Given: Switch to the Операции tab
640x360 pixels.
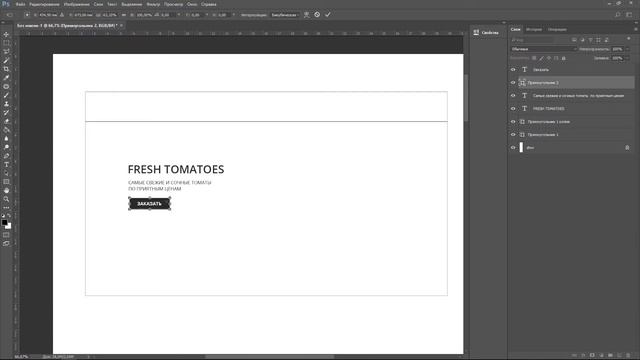Looking at the screenshot, I should pos(557,29).
